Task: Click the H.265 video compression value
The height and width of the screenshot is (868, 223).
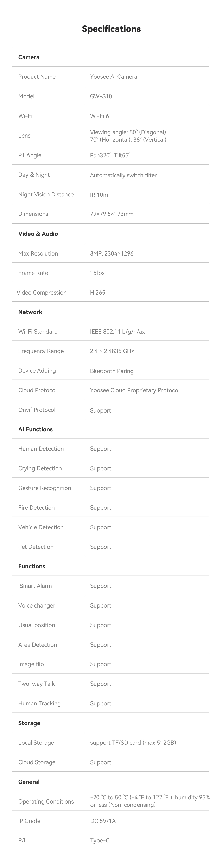Action: 97,293
